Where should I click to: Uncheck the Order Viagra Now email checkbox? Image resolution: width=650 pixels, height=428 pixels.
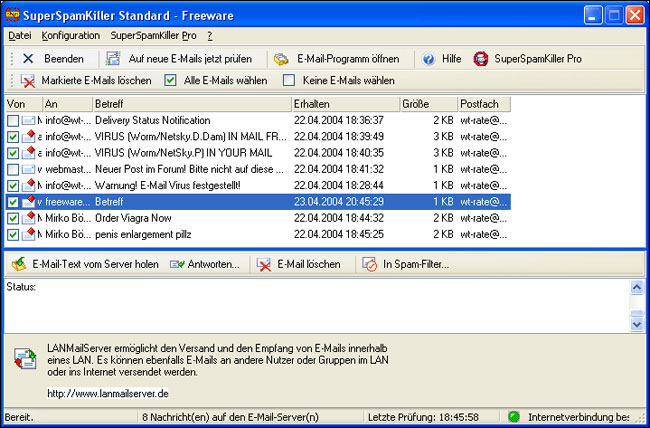(13, 218)
